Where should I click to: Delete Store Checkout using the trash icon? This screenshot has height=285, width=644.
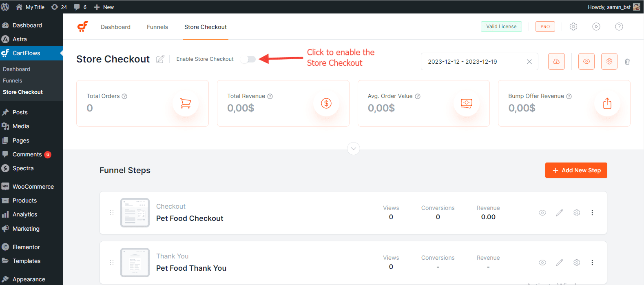[x=627, y=62]
